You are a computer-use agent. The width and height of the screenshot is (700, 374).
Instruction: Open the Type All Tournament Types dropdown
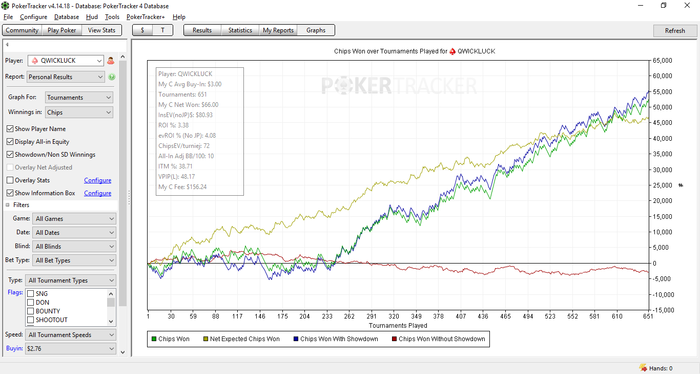click(x=71, y=280)
